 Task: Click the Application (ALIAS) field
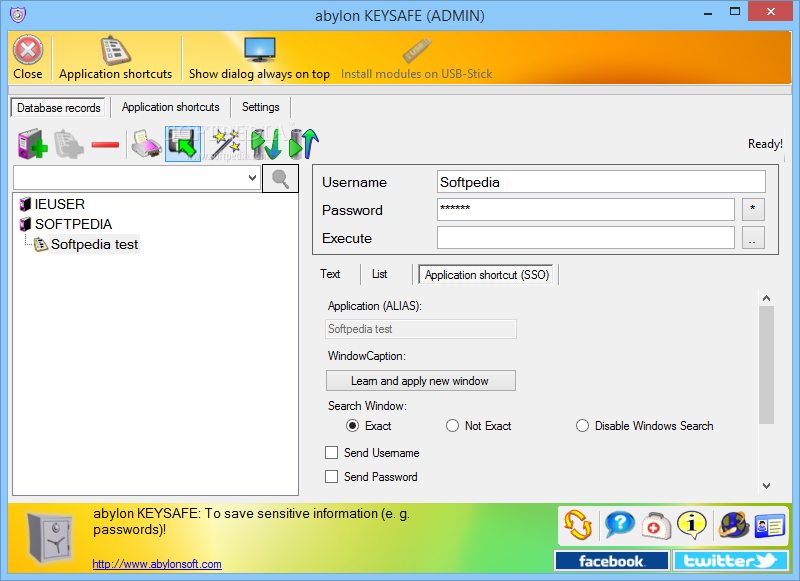420,329
